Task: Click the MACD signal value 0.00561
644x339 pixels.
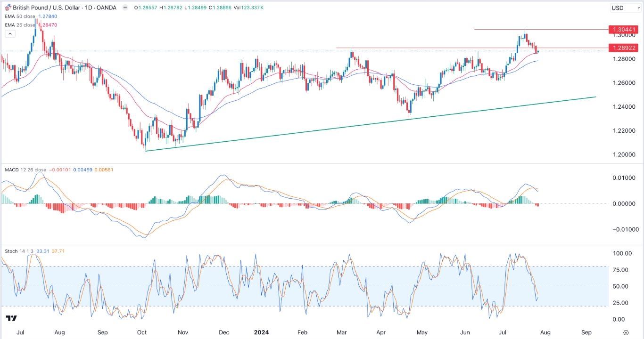Action: click(104, 169)
